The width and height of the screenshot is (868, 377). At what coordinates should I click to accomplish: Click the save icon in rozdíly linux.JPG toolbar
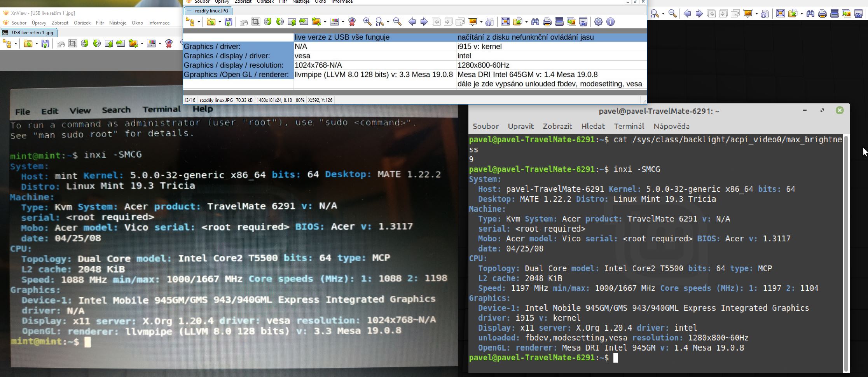(229, 22)
